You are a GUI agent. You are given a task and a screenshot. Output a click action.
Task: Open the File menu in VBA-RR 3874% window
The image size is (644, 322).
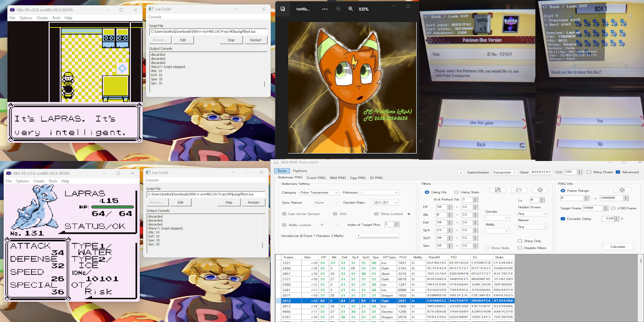coord(9,181)
